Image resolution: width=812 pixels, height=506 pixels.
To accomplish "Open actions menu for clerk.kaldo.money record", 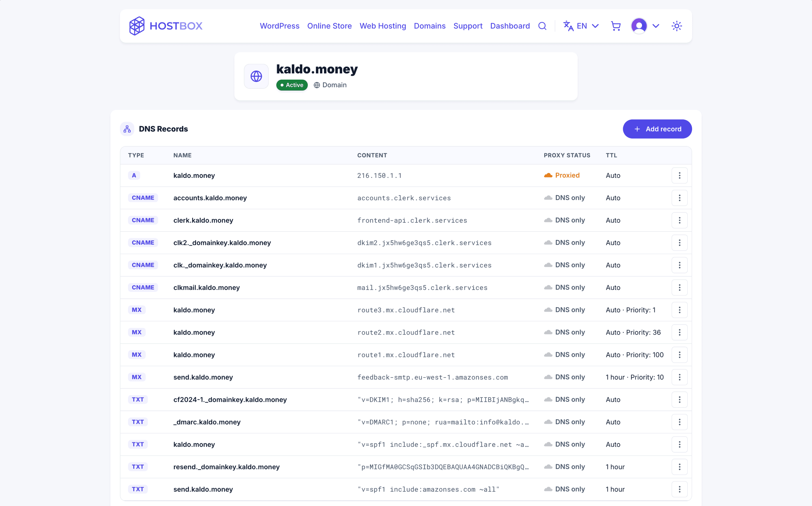I will (x=680, y=220).
